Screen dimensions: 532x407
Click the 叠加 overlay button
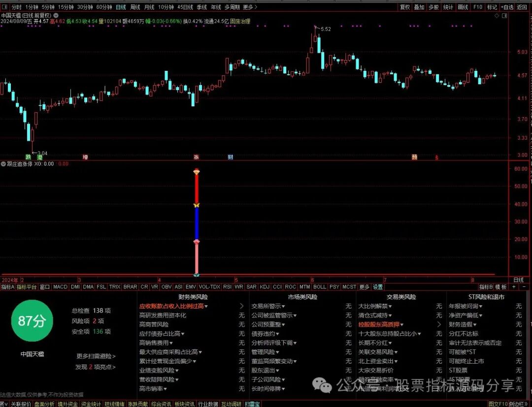(419, 7)
